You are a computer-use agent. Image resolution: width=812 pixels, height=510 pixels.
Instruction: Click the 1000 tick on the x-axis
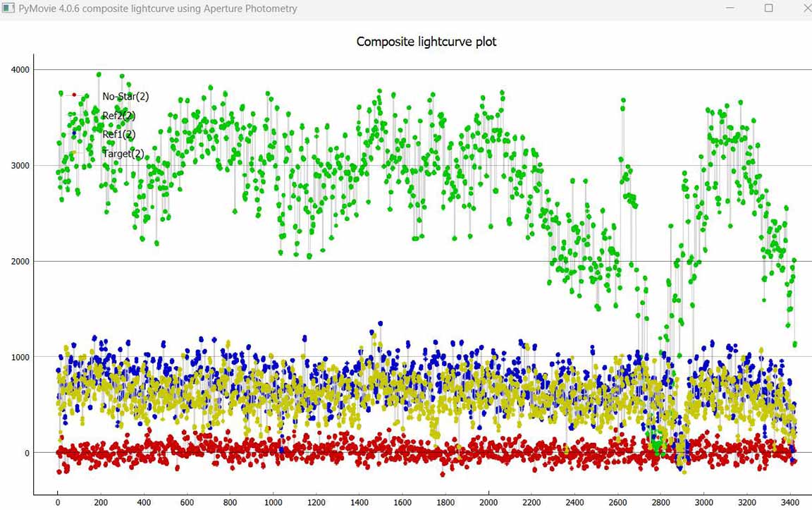point(273,502)
